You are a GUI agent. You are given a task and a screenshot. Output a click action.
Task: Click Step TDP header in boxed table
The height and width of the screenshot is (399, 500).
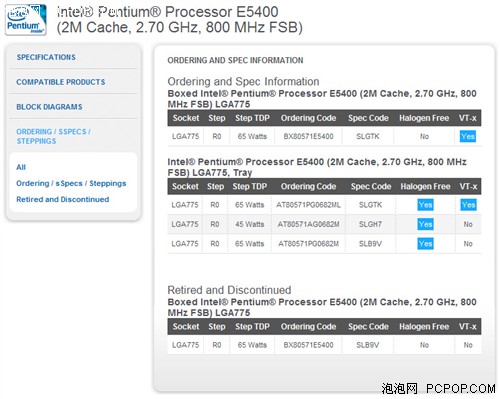pyautogui.click(x=252, y=118)
